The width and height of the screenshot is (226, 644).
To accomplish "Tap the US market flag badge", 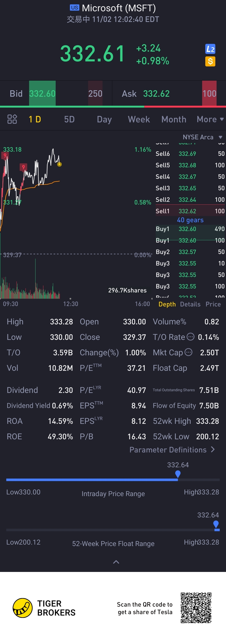I will tap(74, 8).
